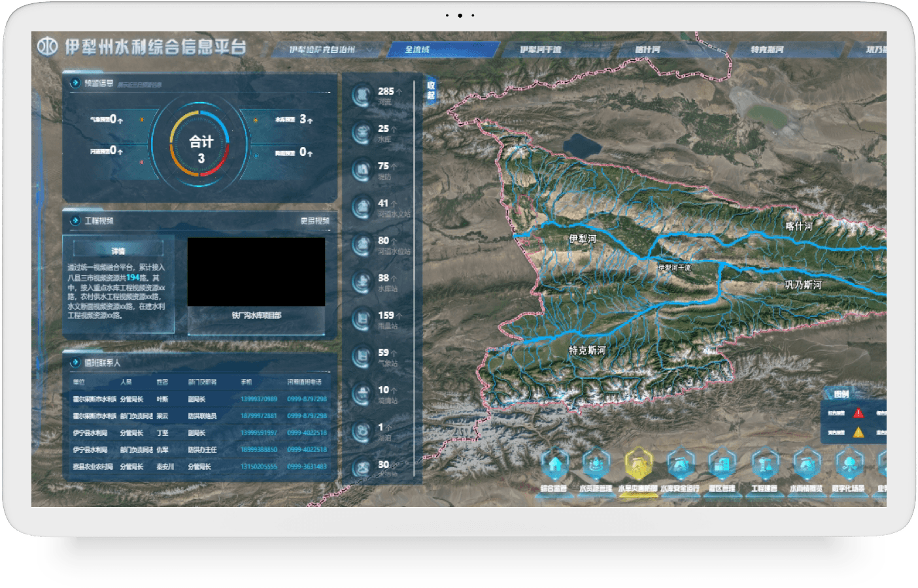The width and height of the screenshot is (918, 588).
Task: Open the 灌区管理 module icon
Action: 722,466
